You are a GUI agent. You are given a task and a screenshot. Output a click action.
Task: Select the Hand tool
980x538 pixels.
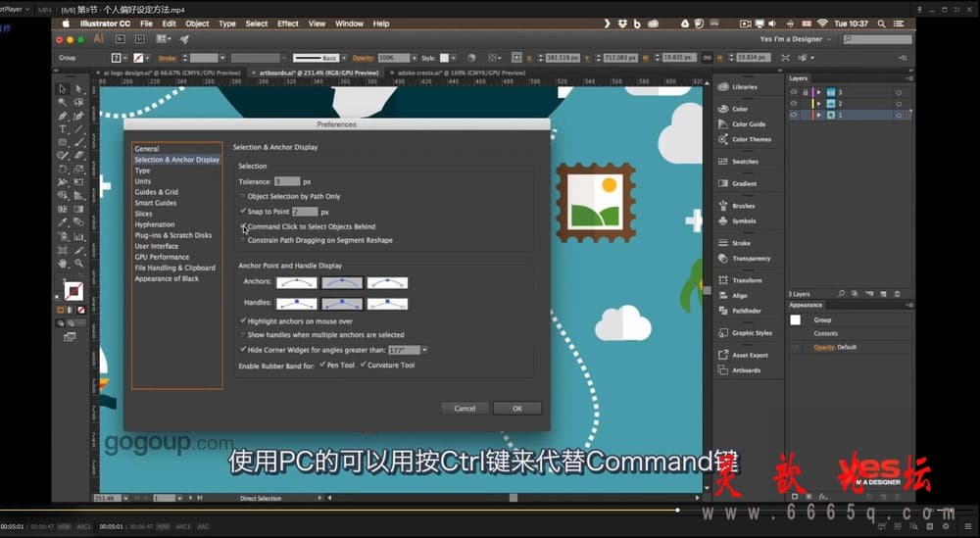pyautogui.click(x=63, y=263)
